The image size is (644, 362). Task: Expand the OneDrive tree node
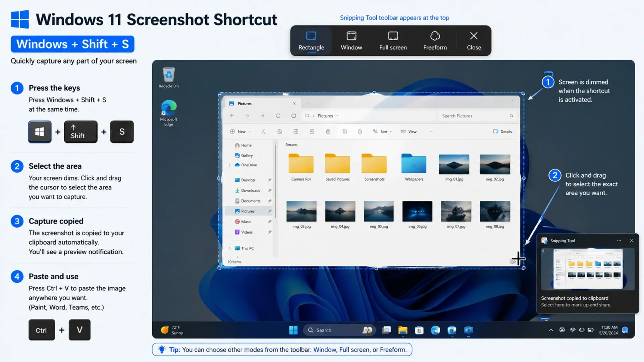230,165
